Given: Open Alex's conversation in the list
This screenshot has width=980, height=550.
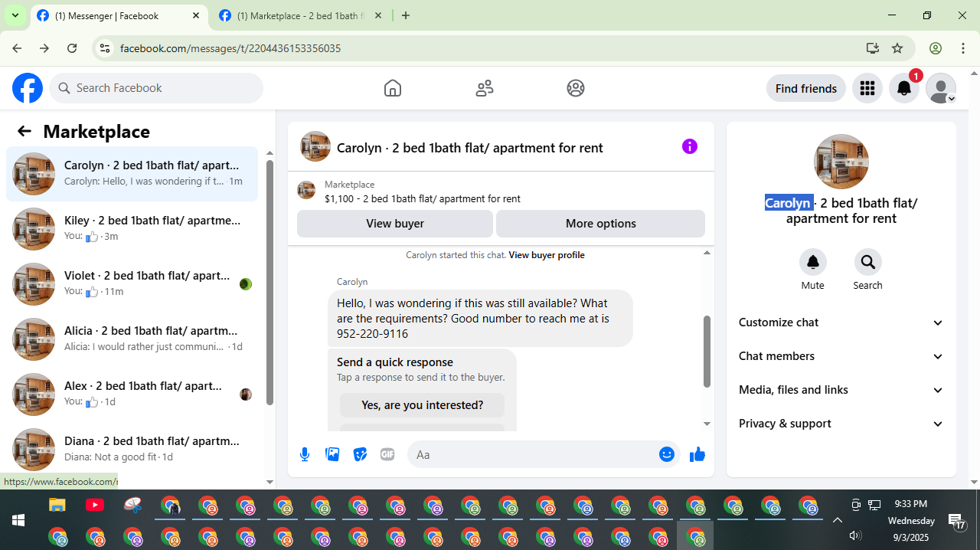Looking at the screenshot, I should coord(132,394).
